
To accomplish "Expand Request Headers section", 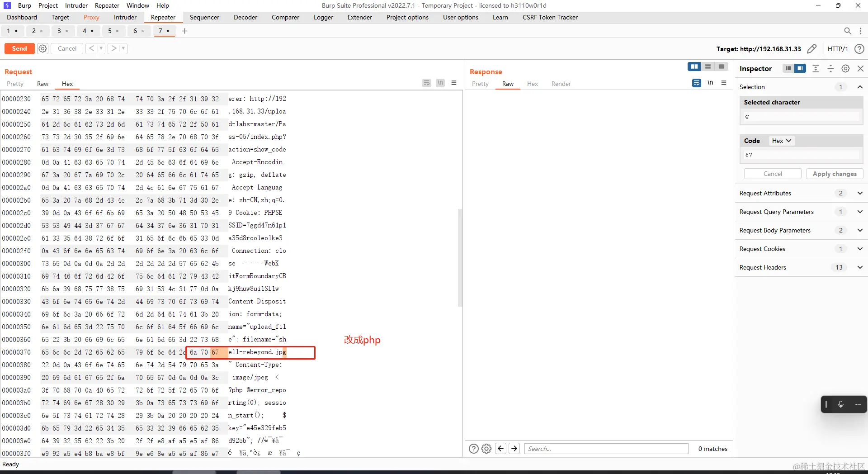I will pyautogui.click(x=860, y=267).
